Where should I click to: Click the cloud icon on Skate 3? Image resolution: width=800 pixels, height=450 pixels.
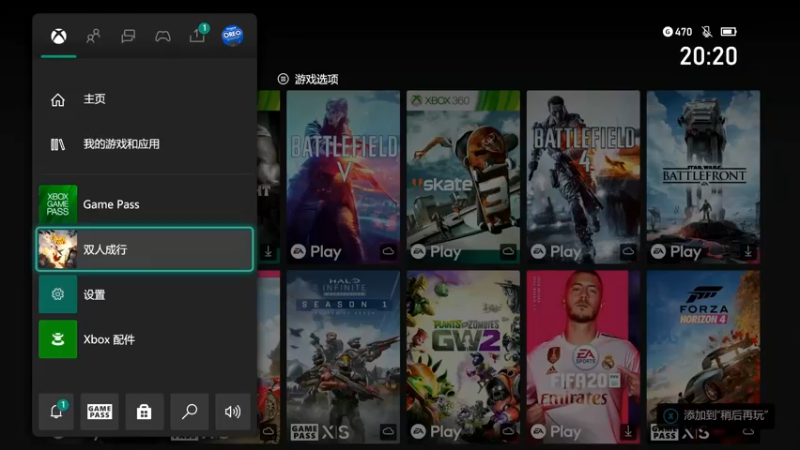pos(508,251)
